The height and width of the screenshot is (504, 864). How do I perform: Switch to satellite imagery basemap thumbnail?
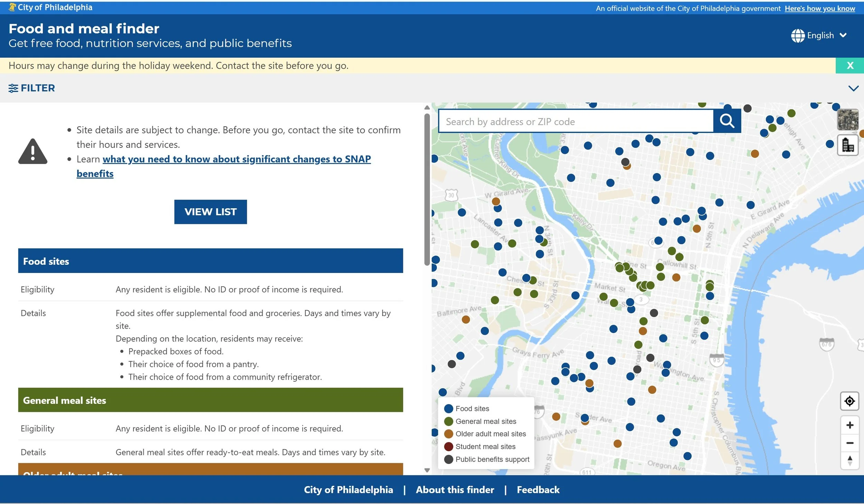click(847, 120)
